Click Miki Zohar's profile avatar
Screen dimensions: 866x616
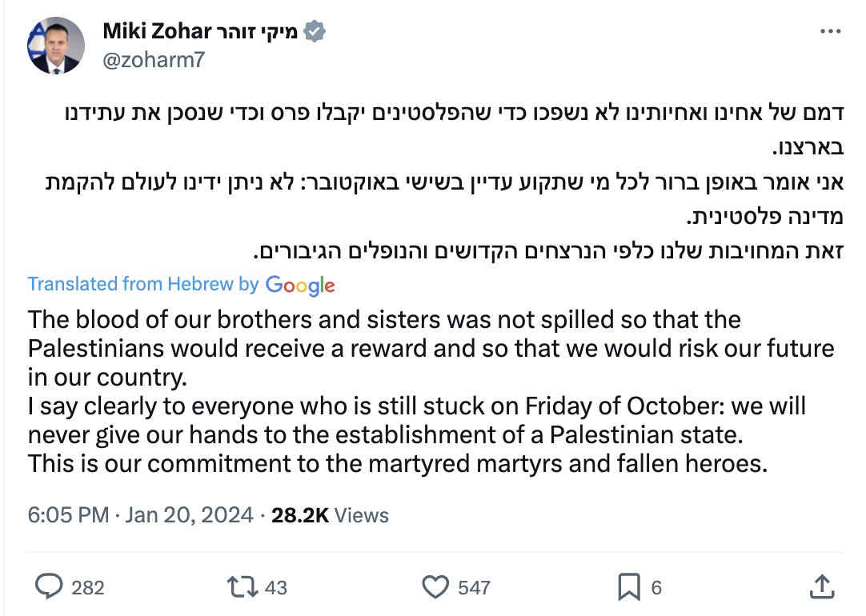[x=53, y=46]
